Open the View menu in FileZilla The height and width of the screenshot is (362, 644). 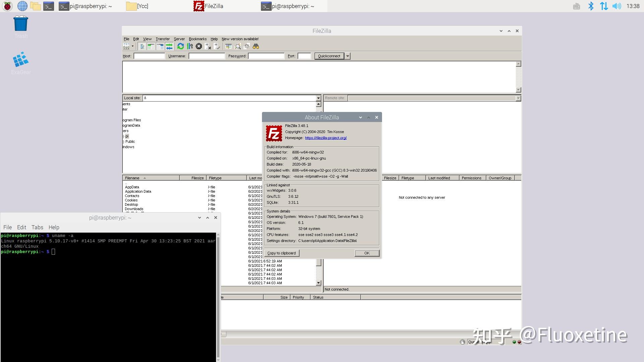click(147, 39)
